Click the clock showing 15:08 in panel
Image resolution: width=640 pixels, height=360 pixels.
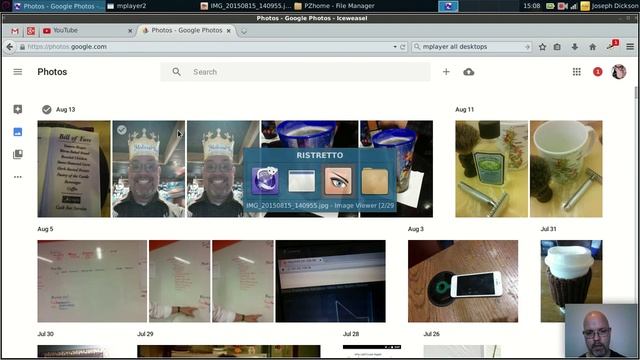pos(532,6)
